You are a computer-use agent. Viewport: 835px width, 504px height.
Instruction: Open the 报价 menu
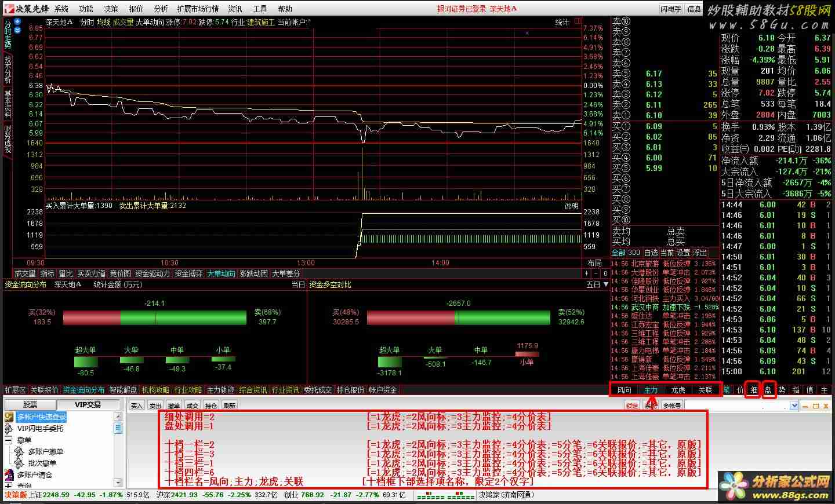pos(136,9)
